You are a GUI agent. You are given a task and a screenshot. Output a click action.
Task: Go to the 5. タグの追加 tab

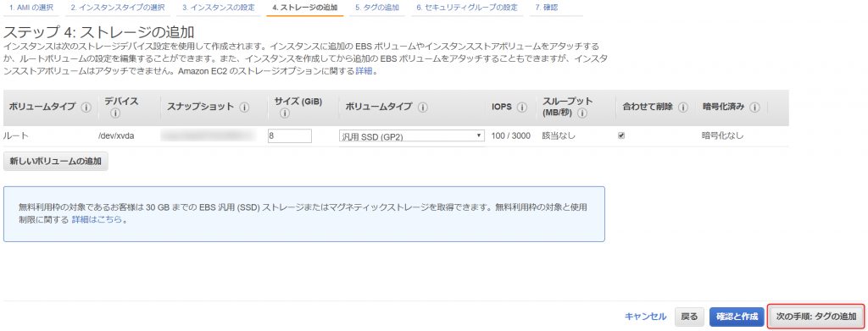[377, 8]
